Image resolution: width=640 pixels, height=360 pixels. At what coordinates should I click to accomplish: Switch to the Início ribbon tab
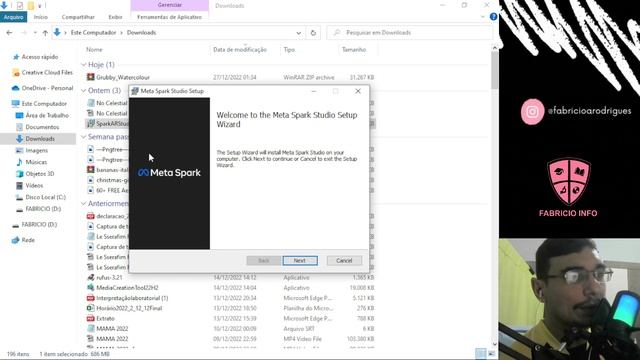(40, 17)
